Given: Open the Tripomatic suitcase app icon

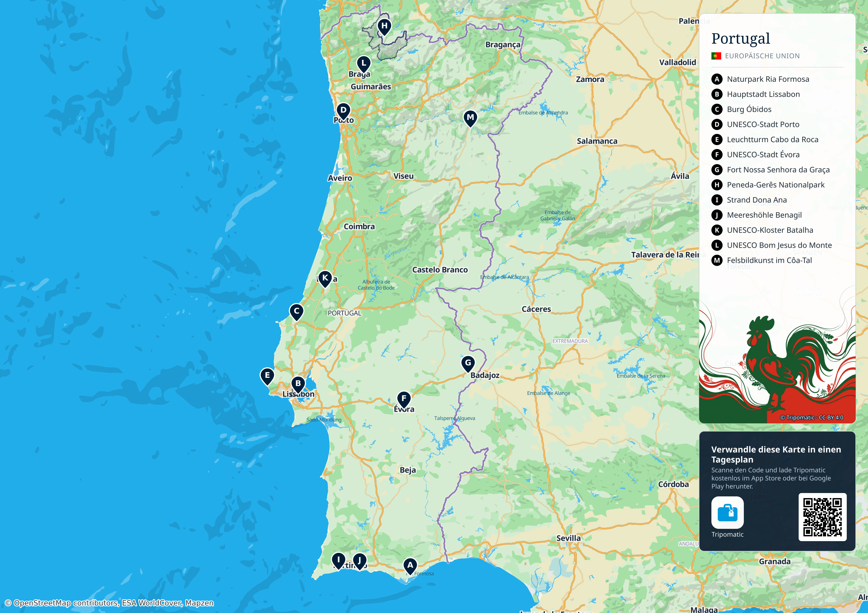Looking at the screenshot, I should (727, 512).
